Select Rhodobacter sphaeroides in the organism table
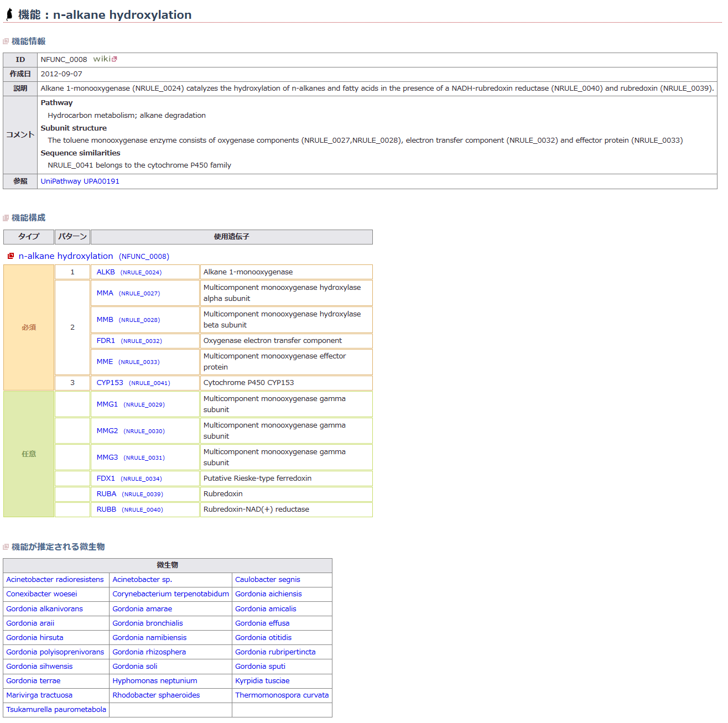The image size is (728, 723). pos(156,695)
